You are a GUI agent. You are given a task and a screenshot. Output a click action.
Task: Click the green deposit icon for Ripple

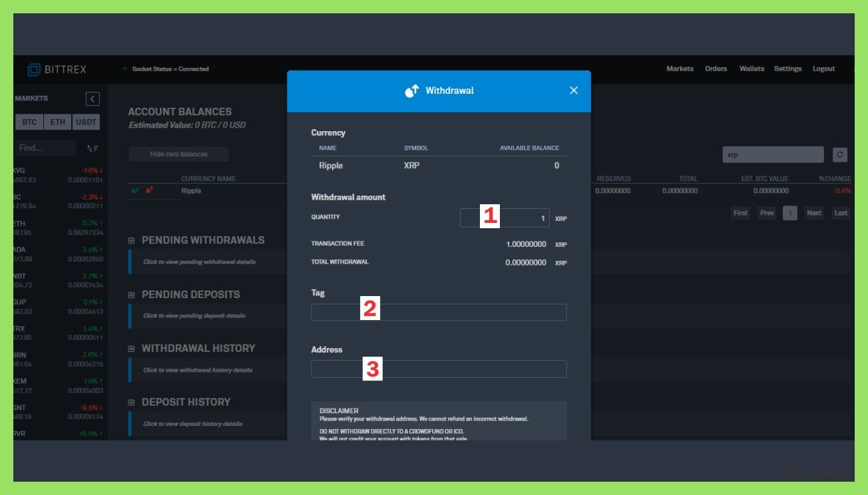coord(135,191)
